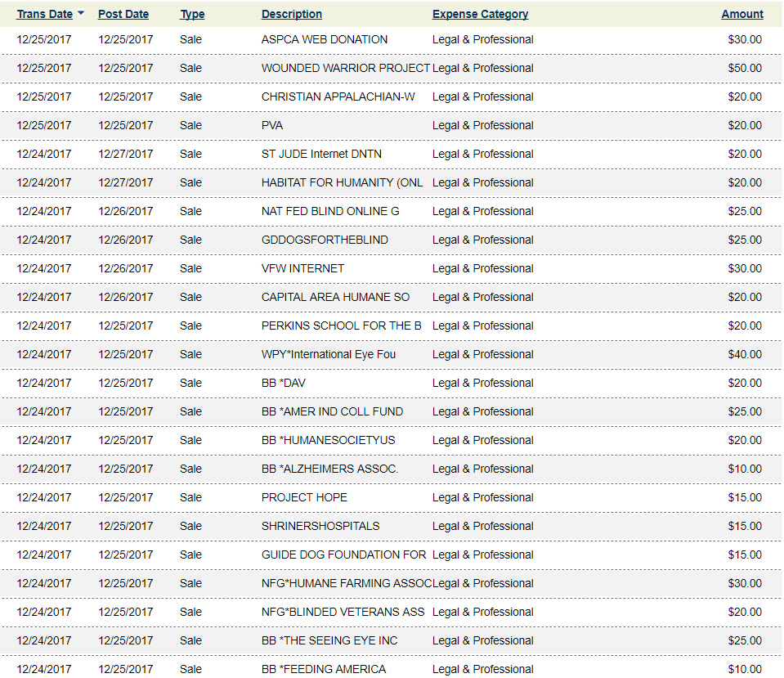Select WOUNDED WARRIOR PROJECT description
Viewport: 784px width, 678px height.
coord(346,68)
